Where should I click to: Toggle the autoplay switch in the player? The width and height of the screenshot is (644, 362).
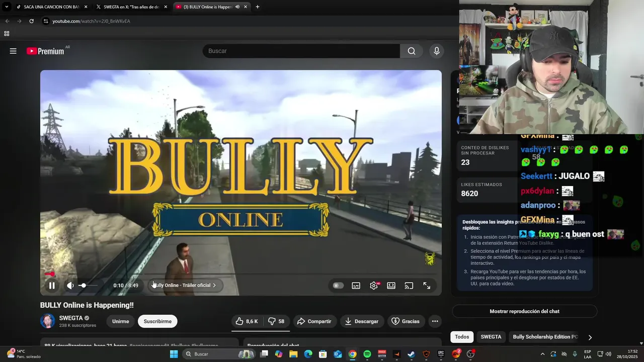click(x=338, y=286)
